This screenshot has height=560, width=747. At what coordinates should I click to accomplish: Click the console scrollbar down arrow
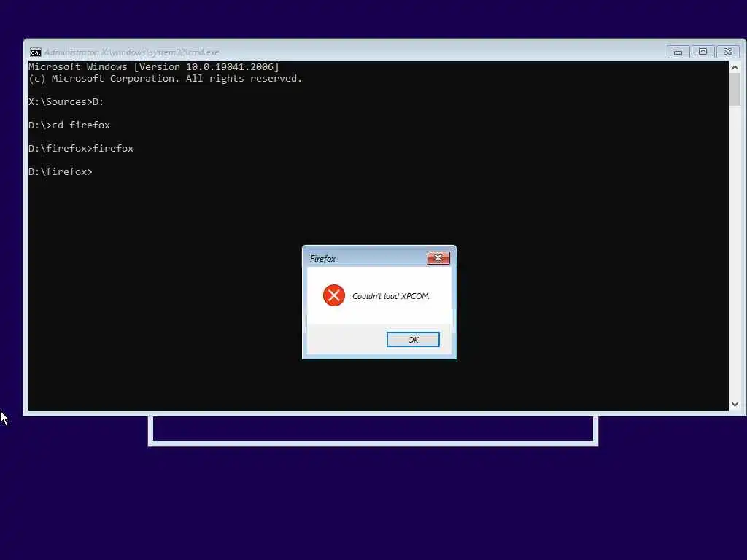pos(735,404)
